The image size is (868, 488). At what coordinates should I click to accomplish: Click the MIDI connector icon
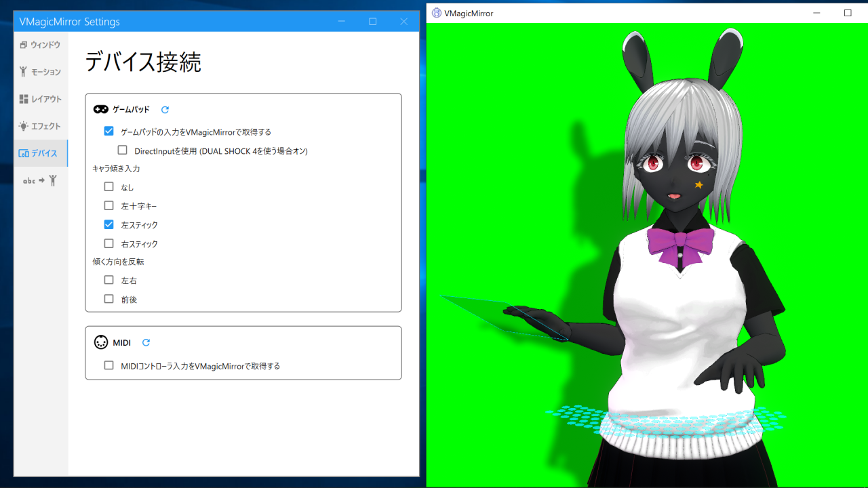tap(100, 342)
